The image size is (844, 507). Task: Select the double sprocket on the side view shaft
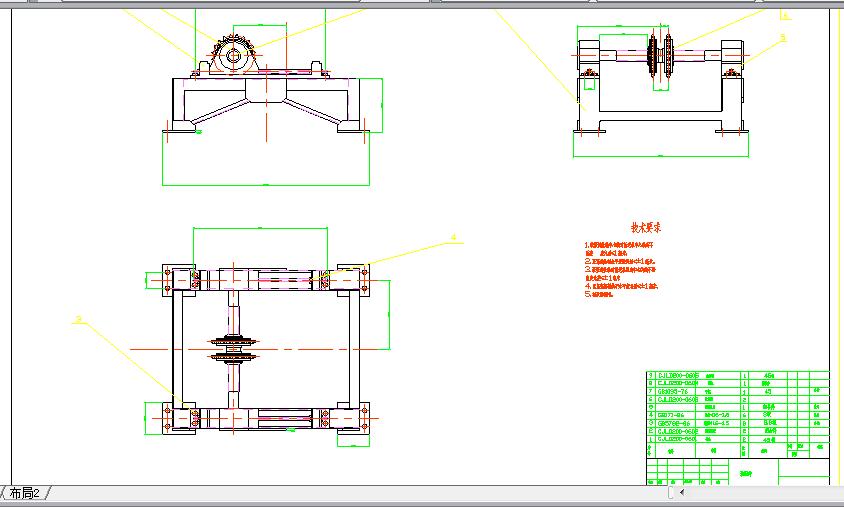[x=661, y=55]
